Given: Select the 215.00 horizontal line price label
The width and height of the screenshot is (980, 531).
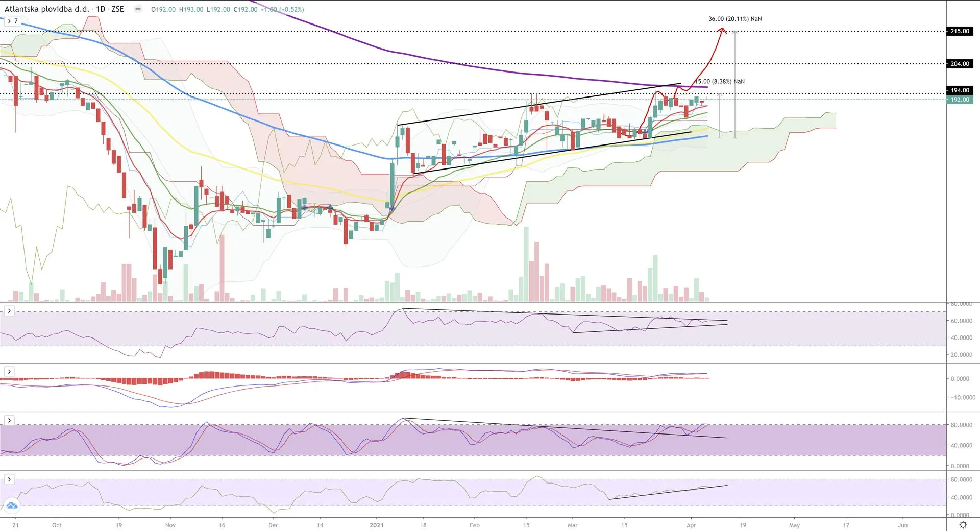Looking at the screenshot, I should [x=960, y=31].
